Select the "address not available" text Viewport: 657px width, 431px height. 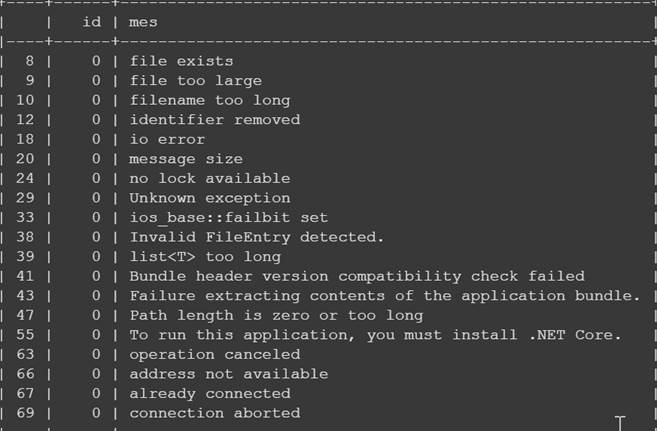[x=228, y=374]
